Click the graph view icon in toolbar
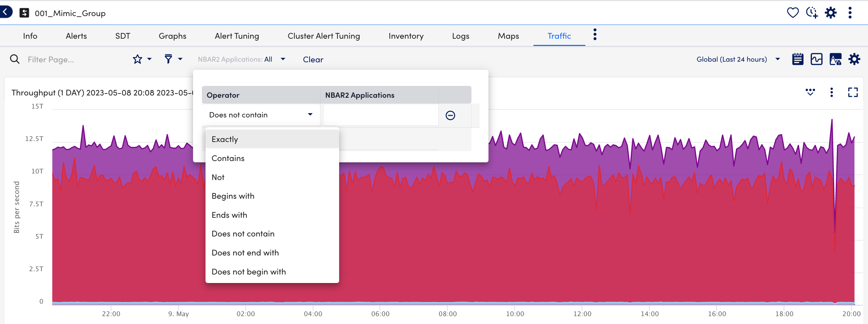The height and width of the screenshot is (324, 868). (x=816, y=59)
